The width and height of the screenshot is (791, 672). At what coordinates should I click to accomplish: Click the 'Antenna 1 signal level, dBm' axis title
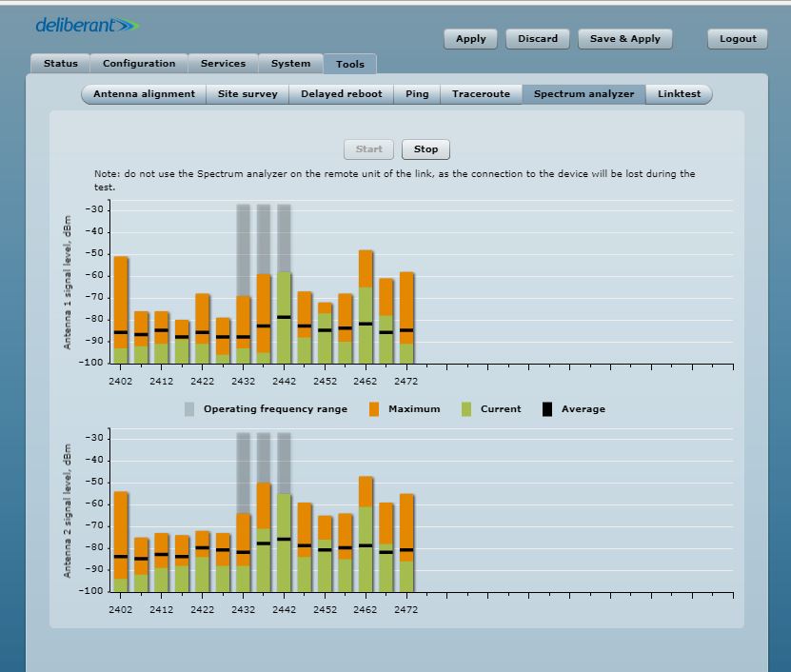tap(68, 283)
